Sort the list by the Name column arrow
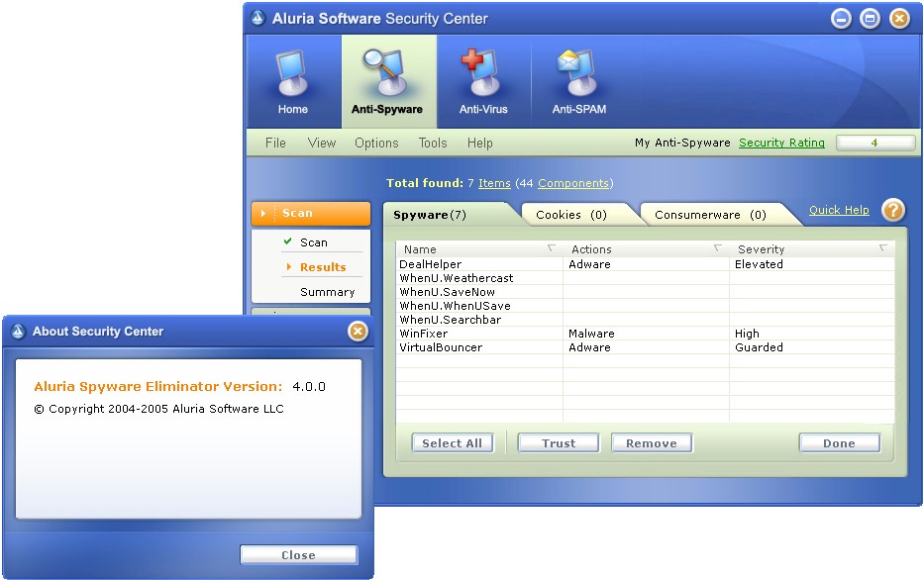 pos(552,248)
